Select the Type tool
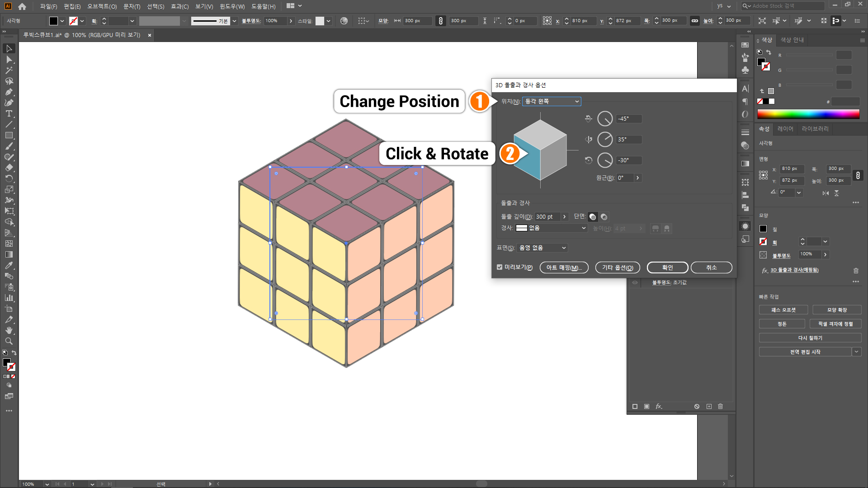868x488 pixels. 9,114
